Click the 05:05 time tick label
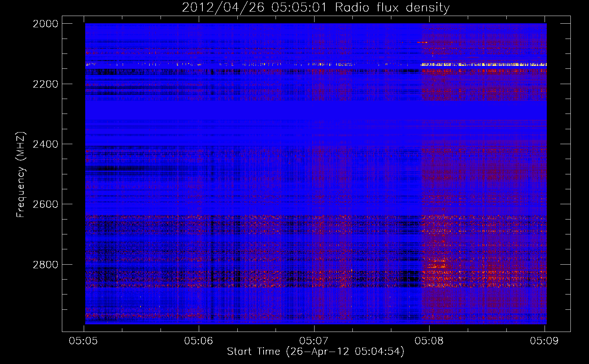589x364 pixels. pos(83,341)
